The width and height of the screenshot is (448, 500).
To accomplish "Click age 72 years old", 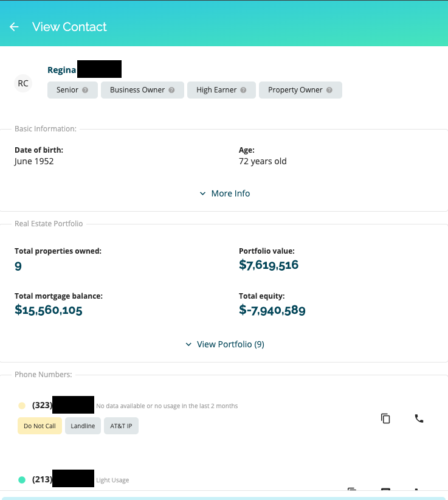I will coord(263,161).
